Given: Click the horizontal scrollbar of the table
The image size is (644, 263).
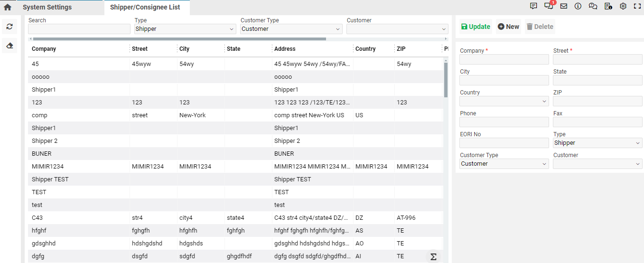Looking at the screenshot, I should coord(179,39).
